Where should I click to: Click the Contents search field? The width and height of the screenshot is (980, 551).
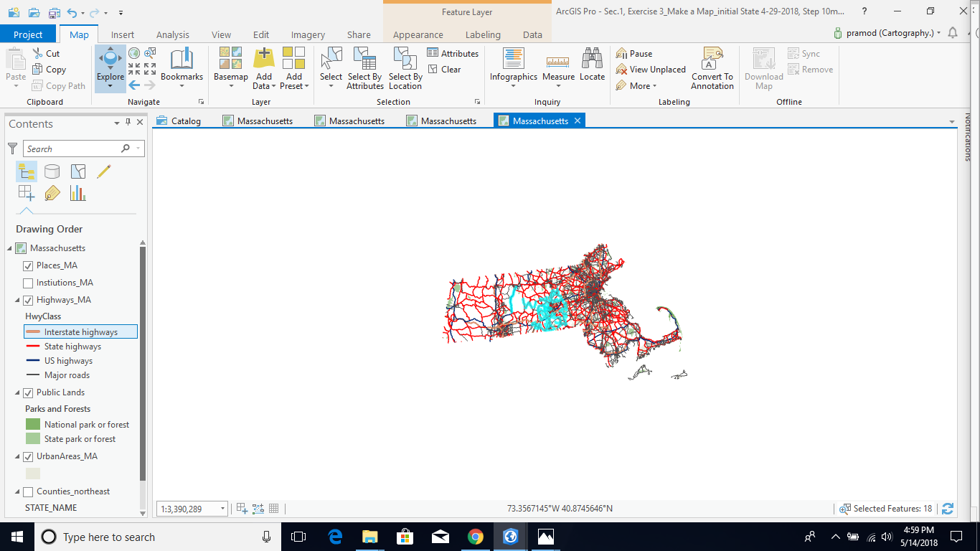pos(85,149)
